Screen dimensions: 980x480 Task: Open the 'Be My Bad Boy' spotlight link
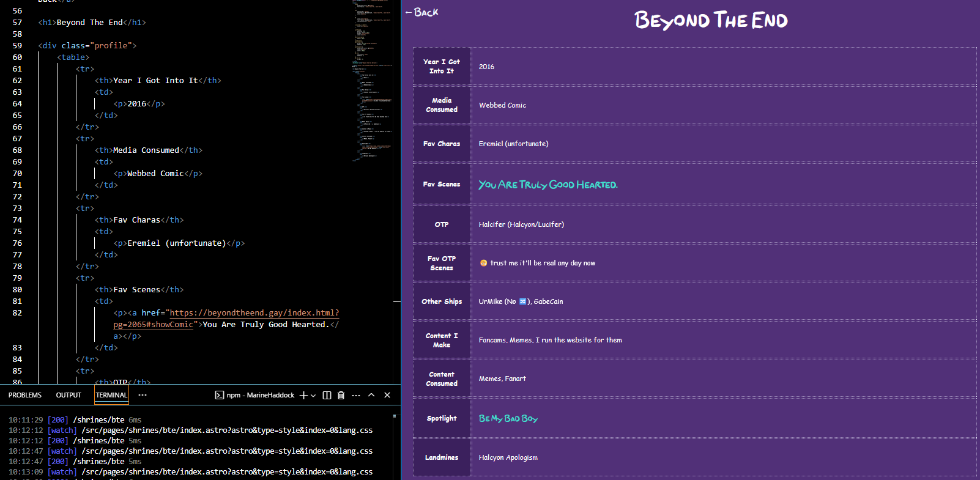(508, 418)
